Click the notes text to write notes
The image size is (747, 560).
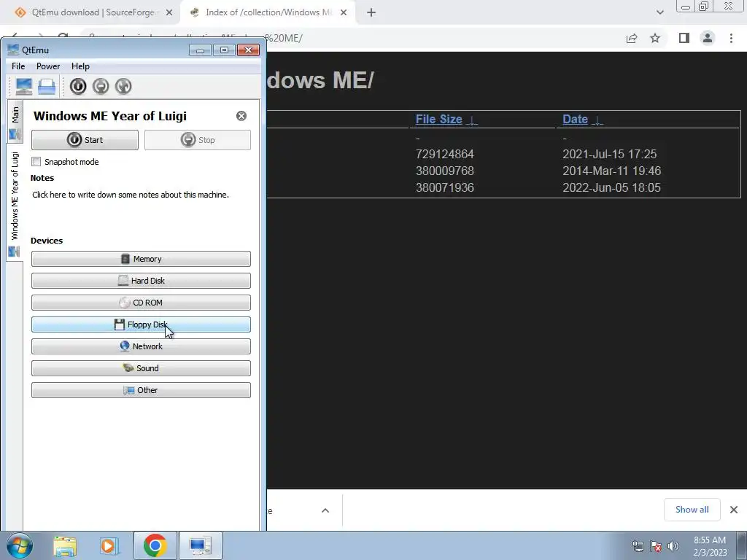click(x=131, y=195)
